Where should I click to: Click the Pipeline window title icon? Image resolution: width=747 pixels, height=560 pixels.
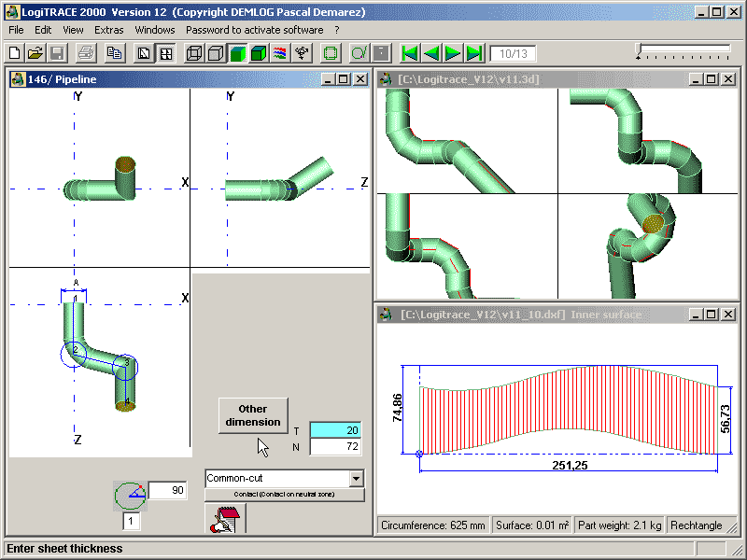pos(18,79)
